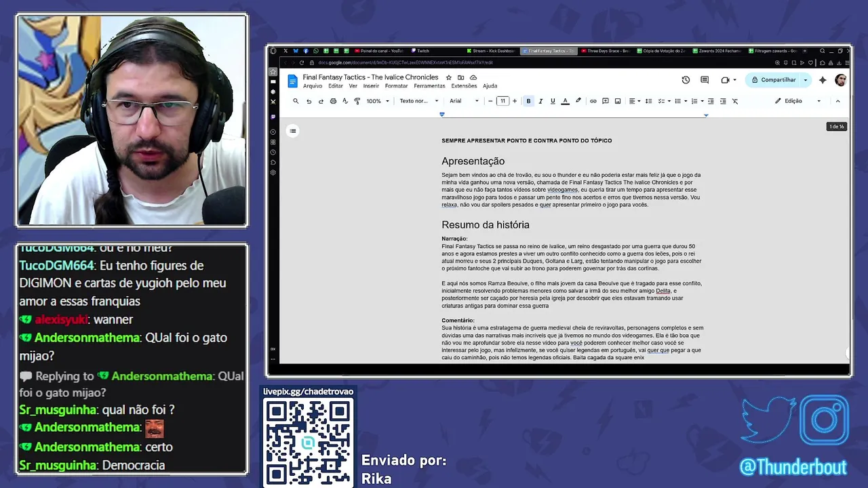Viewport: 868px width, 488px height.
Task: Collapse the menus with the chevron
Action: pos(837,101)
